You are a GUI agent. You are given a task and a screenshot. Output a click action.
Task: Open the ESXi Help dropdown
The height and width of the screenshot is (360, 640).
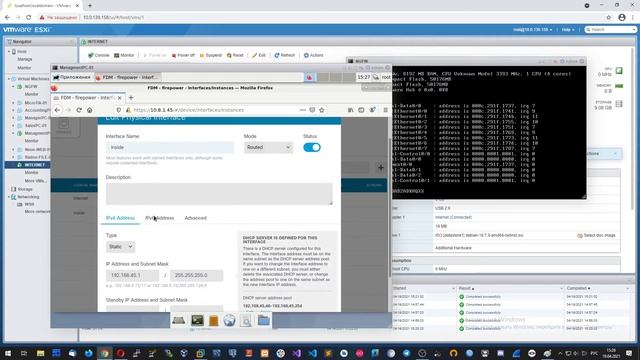pyautogui.click(x=568, y=30)
